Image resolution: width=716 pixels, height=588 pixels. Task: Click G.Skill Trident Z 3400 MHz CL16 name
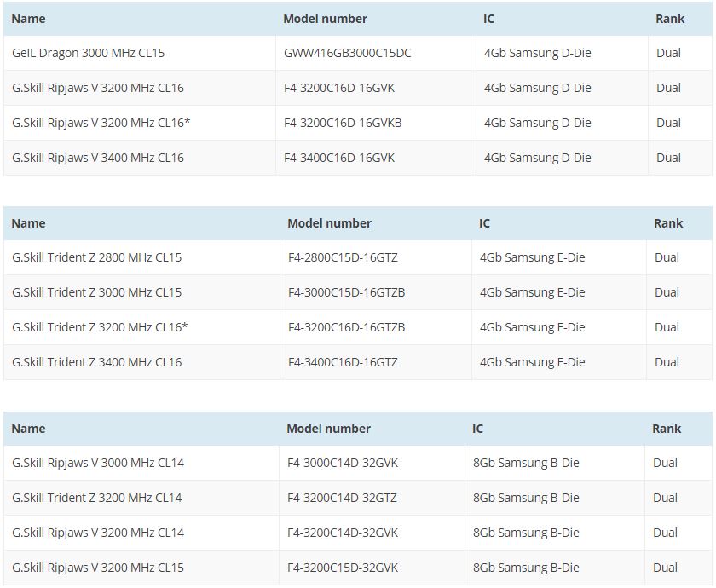96,362
